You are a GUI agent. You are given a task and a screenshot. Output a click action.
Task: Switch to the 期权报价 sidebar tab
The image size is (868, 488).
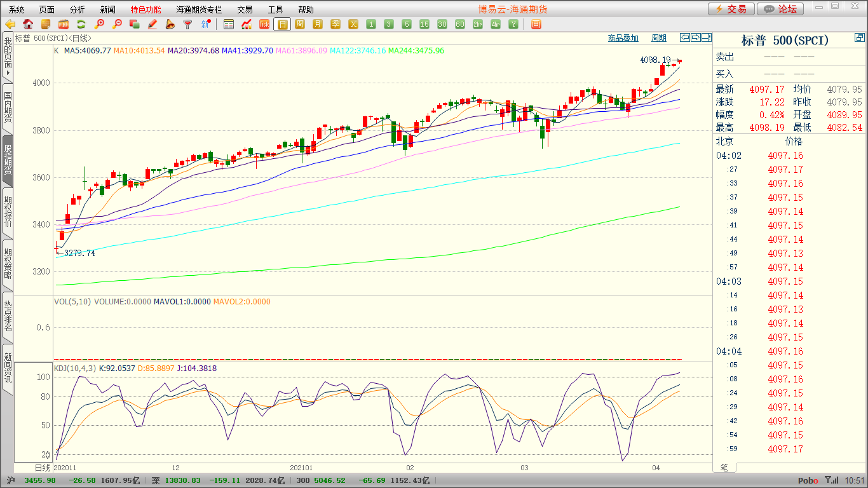(8, 212)
